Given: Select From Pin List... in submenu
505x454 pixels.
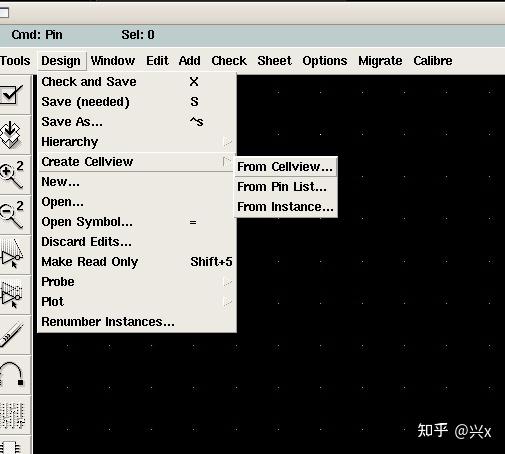Looking at the screenshot, I should [286, 187].
